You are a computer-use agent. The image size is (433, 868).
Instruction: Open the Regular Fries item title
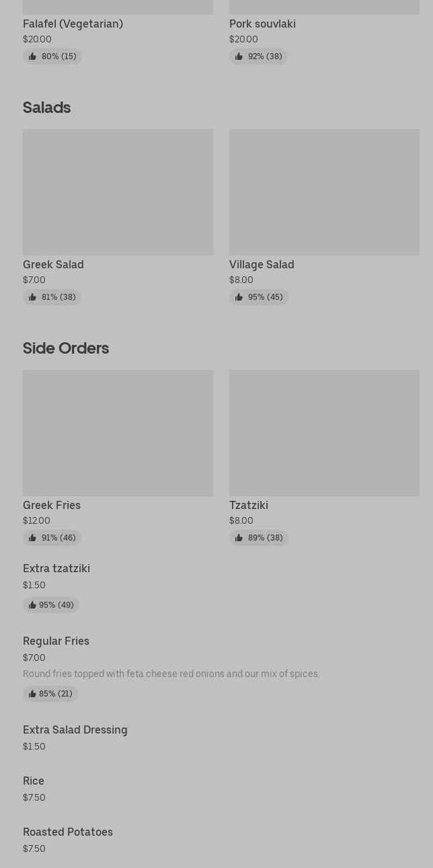[x=56, y=641]
